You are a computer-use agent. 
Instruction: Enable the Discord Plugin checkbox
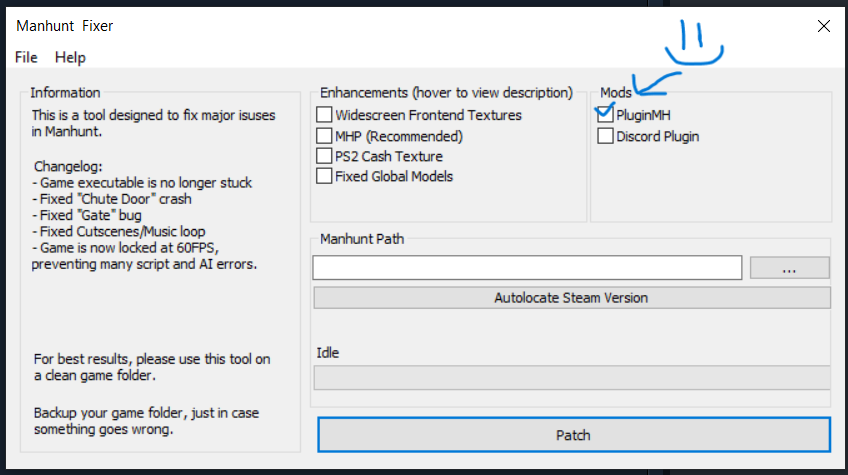605,136
